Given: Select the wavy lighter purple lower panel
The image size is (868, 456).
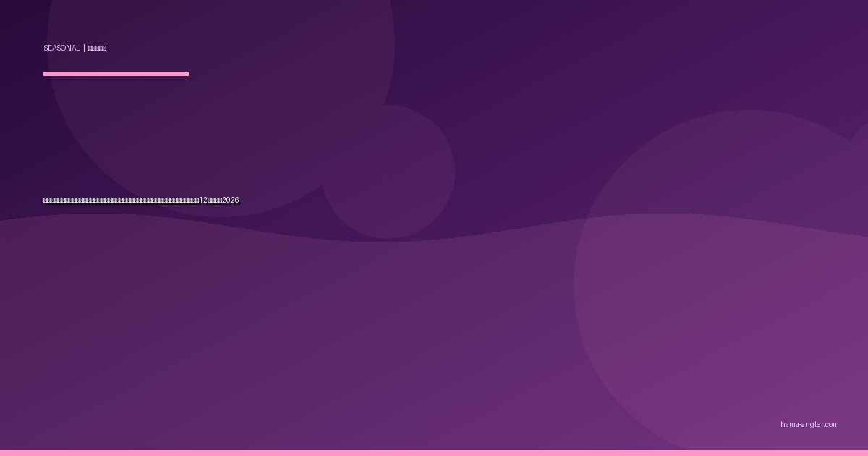Looking at the screenshot, I should point(289,347).
